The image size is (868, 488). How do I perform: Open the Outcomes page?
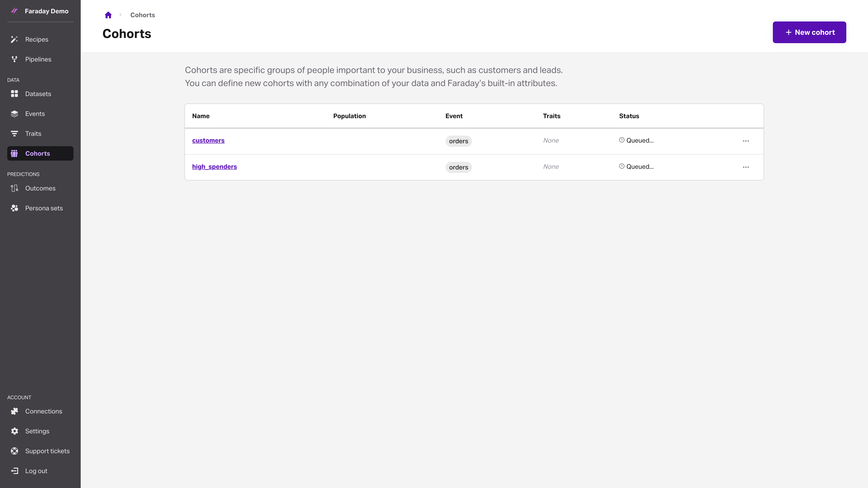40,188
